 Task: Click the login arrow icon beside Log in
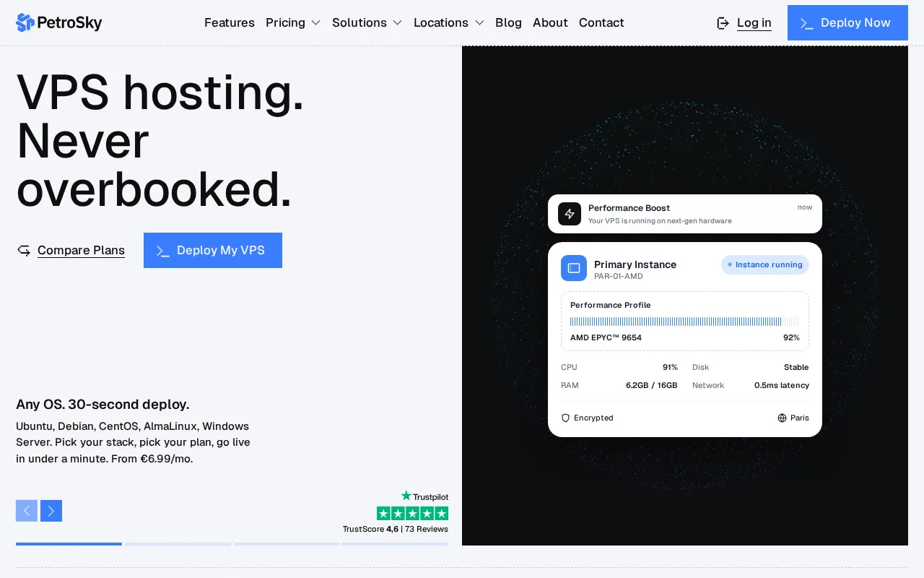(723, 23)
